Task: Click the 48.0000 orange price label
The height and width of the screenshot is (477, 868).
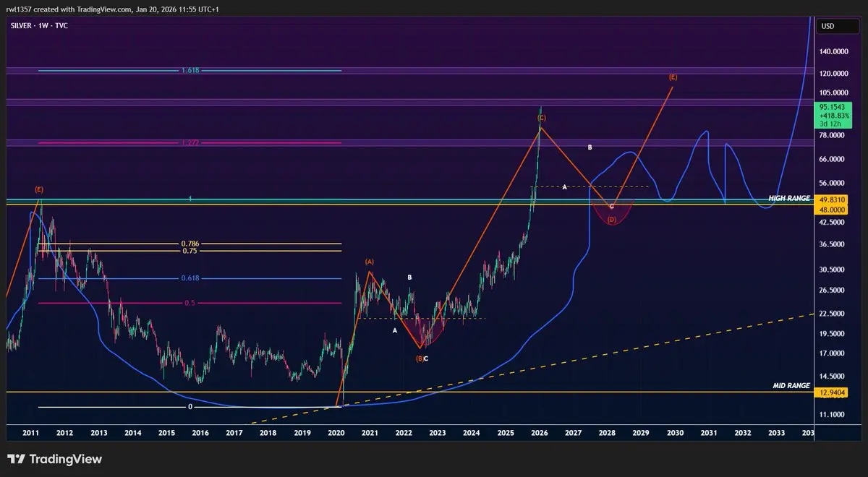Action: (x=832, y=209)
